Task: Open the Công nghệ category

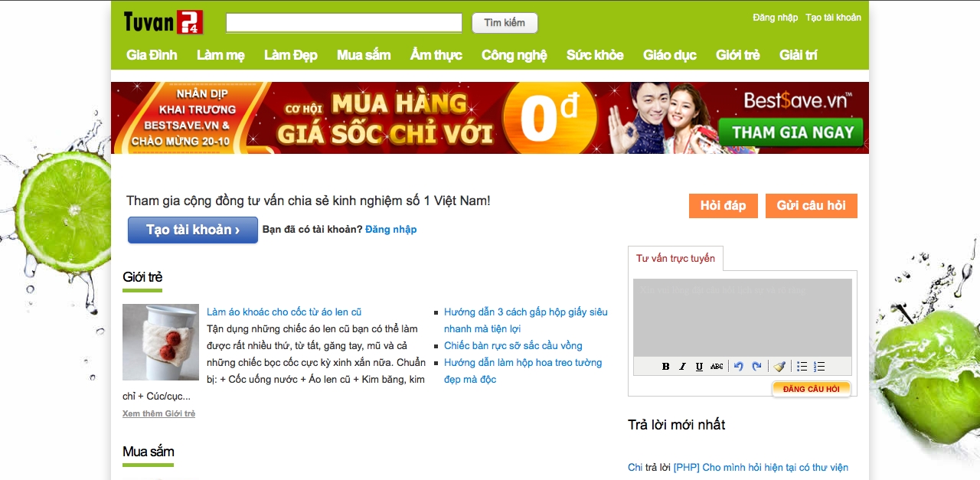Action: [x=514, y=55]
